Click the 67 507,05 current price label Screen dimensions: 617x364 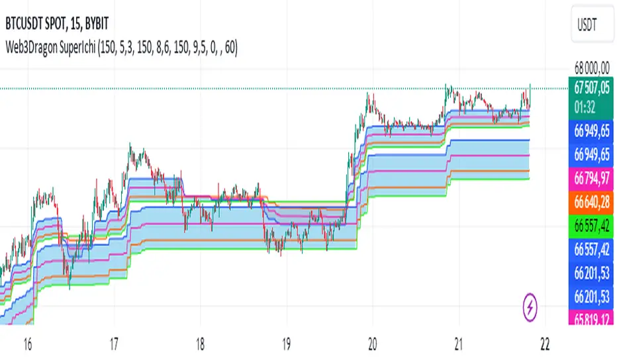coord(591,87)
